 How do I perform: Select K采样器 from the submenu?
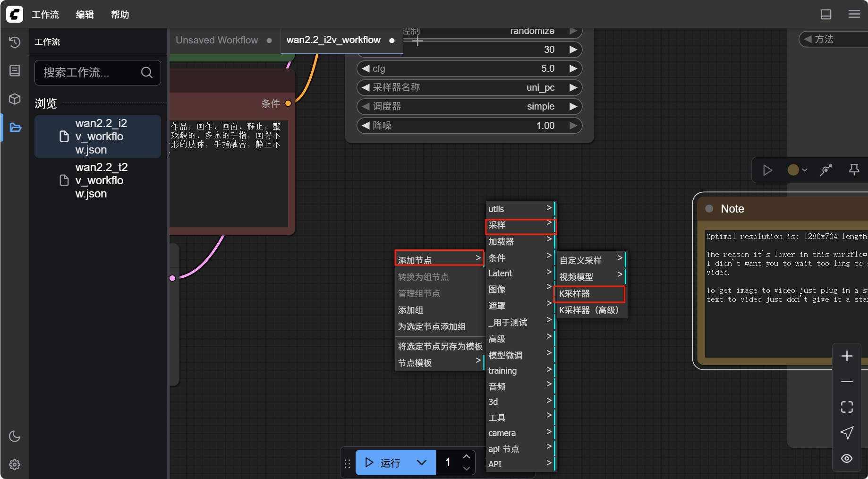(x=589, y=293)
